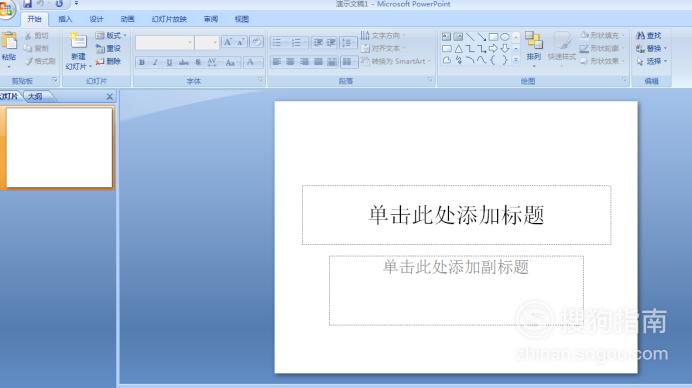Select the triangle shape

tap(459, 49)
